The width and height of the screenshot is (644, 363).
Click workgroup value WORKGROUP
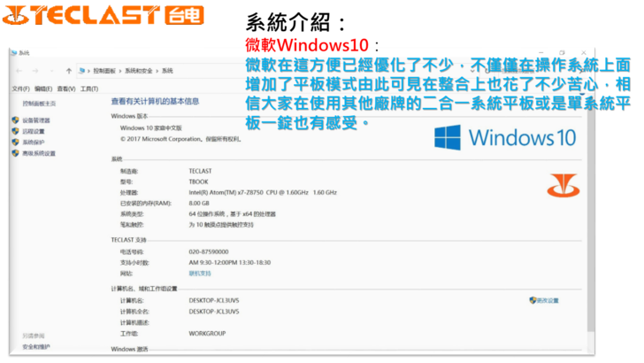click(x=207, y=334)
